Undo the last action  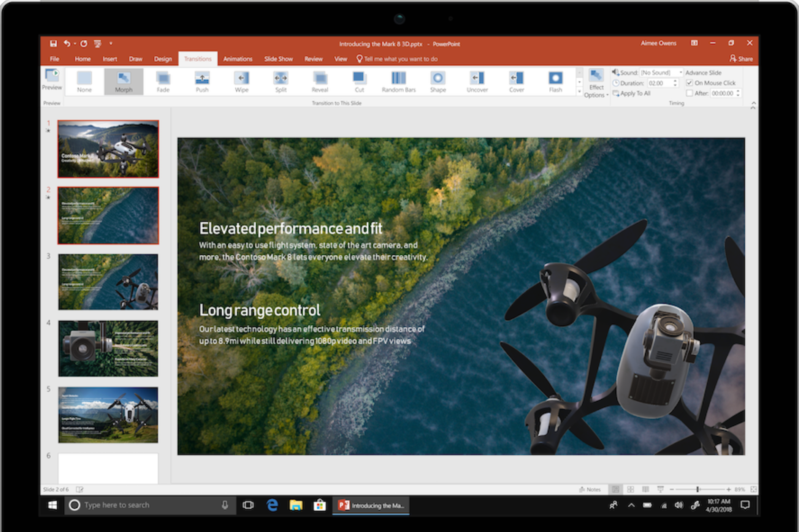click(x=67, y=43)
